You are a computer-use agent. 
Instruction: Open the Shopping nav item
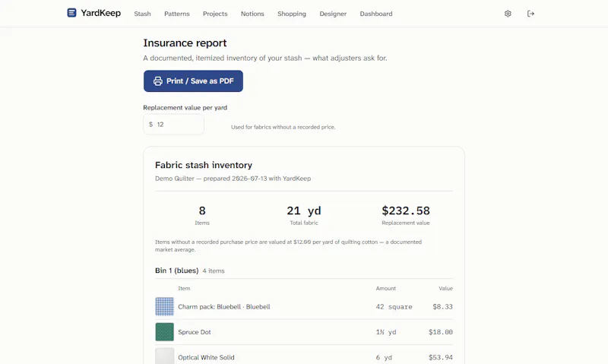292,14
